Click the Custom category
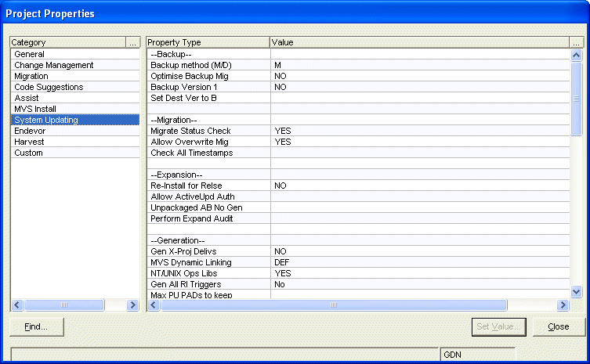This screenshot has width=590, height=364. [x=28, y=153]
